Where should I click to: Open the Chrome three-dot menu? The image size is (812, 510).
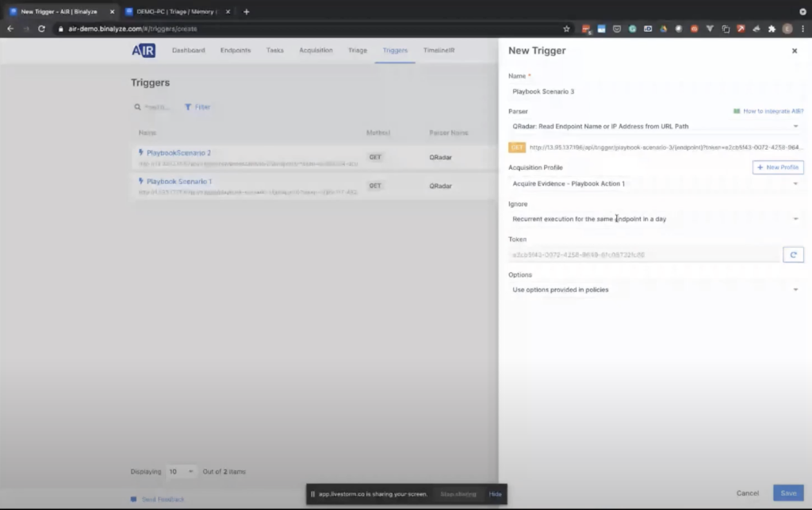[x=802, y=29]
